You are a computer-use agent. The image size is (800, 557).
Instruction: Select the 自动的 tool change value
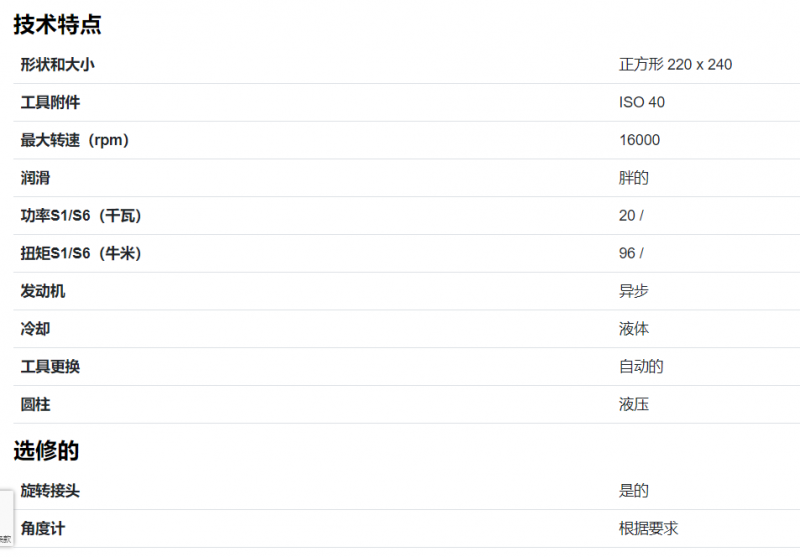641,367
